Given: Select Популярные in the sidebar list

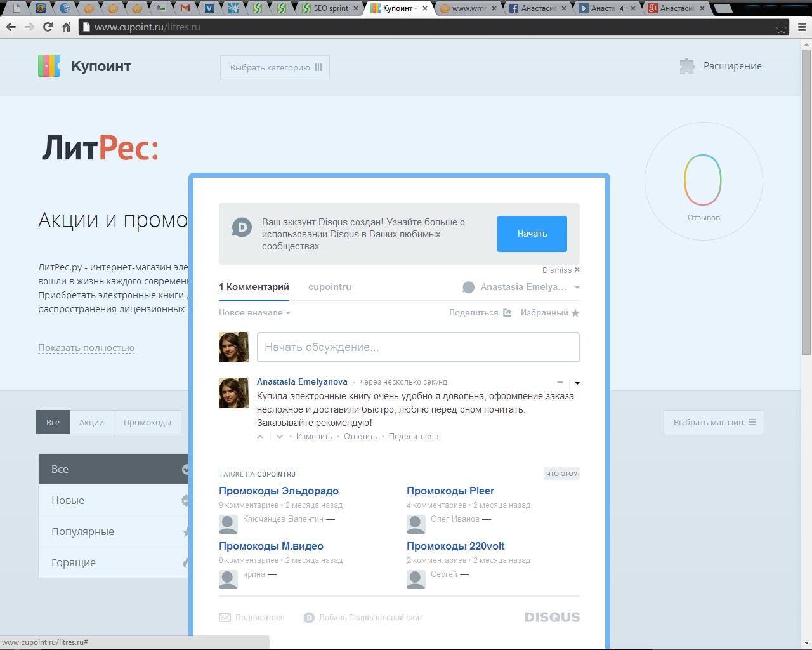Looking at the screenshot, I should click(114, 531).
